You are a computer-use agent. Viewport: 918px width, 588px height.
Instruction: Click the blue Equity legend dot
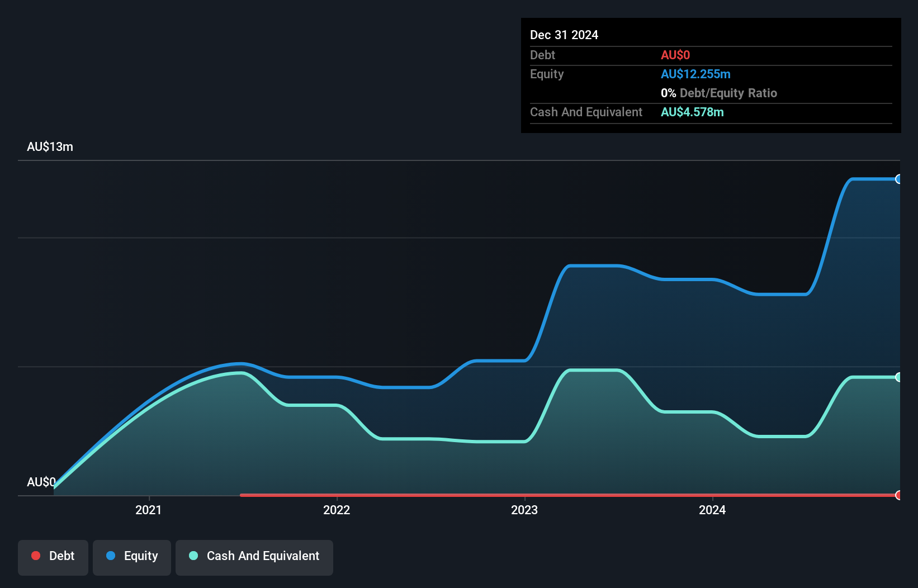[111, 556]
